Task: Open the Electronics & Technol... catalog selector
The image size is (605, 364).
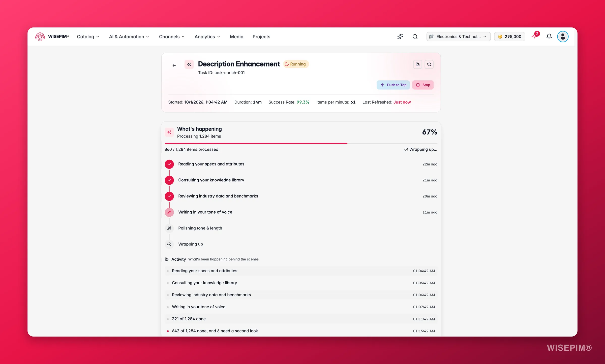Action: pos(458,37)
